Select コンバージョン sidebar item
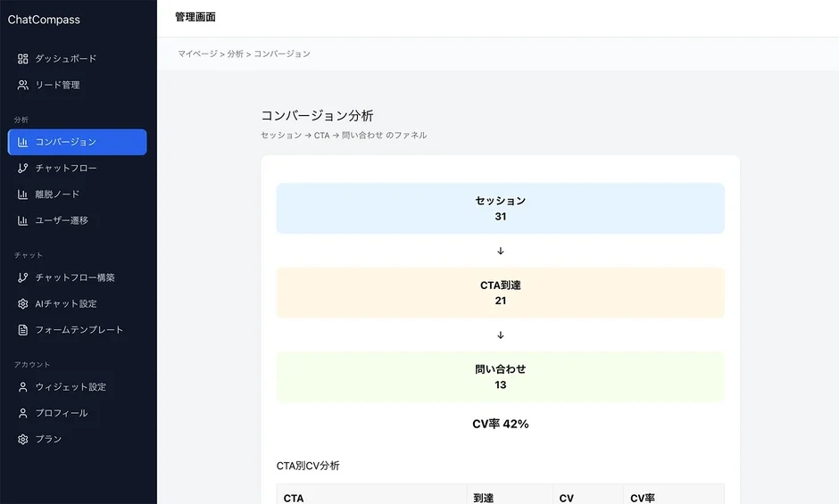 (x=77, y=143)
